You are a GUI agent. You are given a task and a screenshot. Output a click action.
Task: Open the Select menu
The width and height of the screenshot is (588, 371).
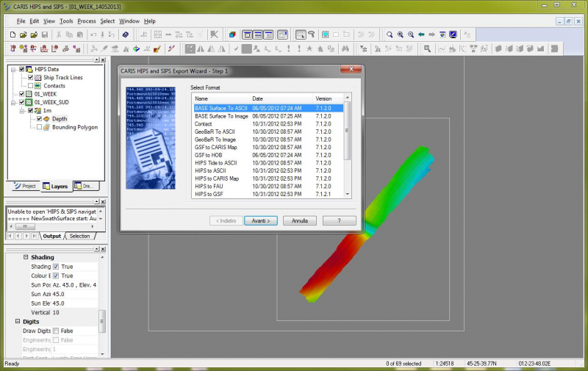[107, 21]
